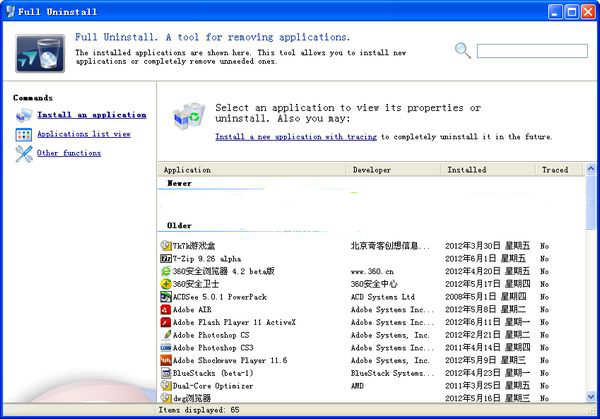Select the Adobe Photoshop CS3 icon

click(166, 348)
